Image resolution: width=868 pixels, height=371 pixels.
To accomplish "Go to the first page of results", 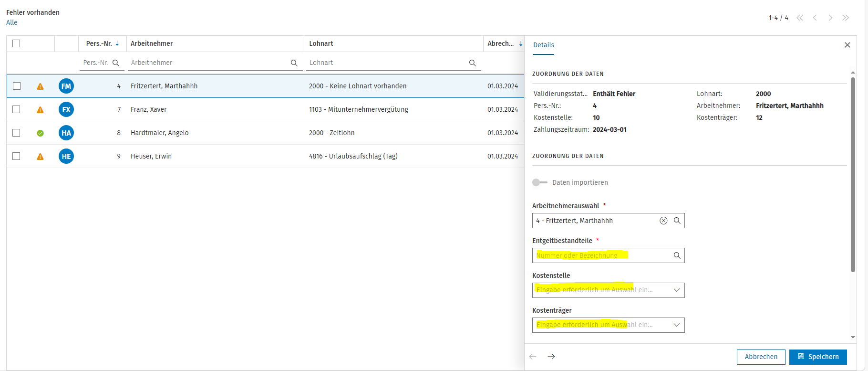I will pos(800,18).
